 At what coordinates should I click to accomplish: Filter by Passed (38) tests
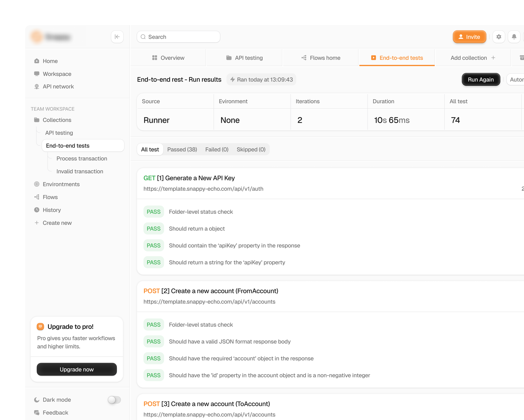coord(182,149)
